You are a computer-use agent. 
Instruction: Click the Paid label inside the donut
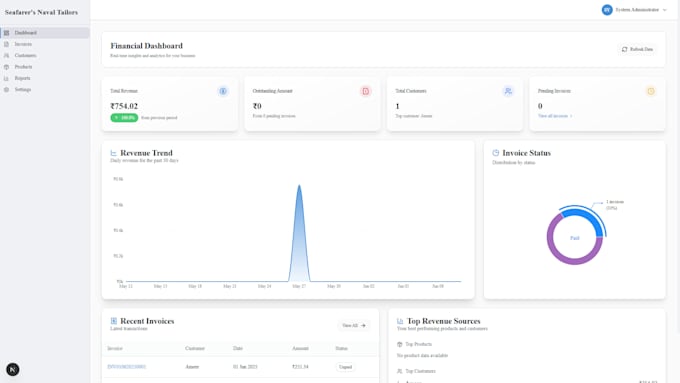tap(575, 238)
